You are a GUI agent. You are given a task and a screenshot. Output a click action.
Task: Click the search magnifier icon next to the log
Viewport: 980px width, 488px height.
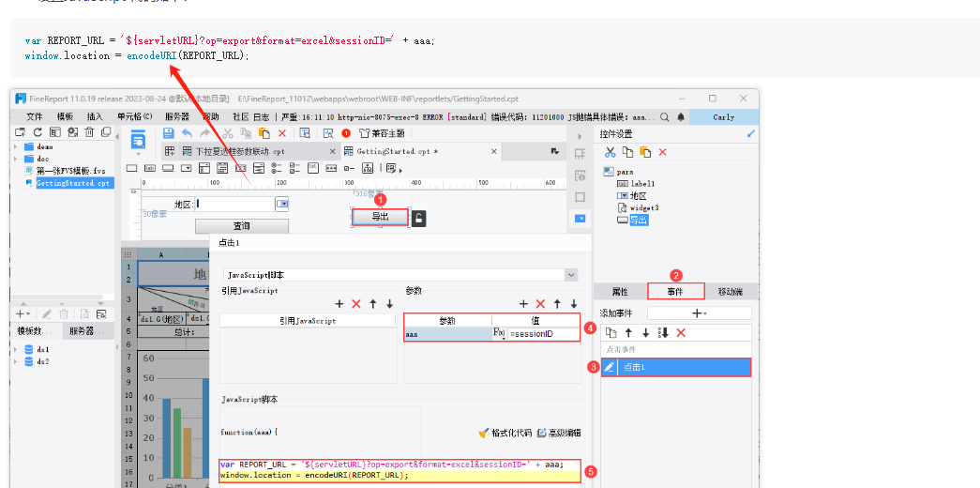click(665, 117)
